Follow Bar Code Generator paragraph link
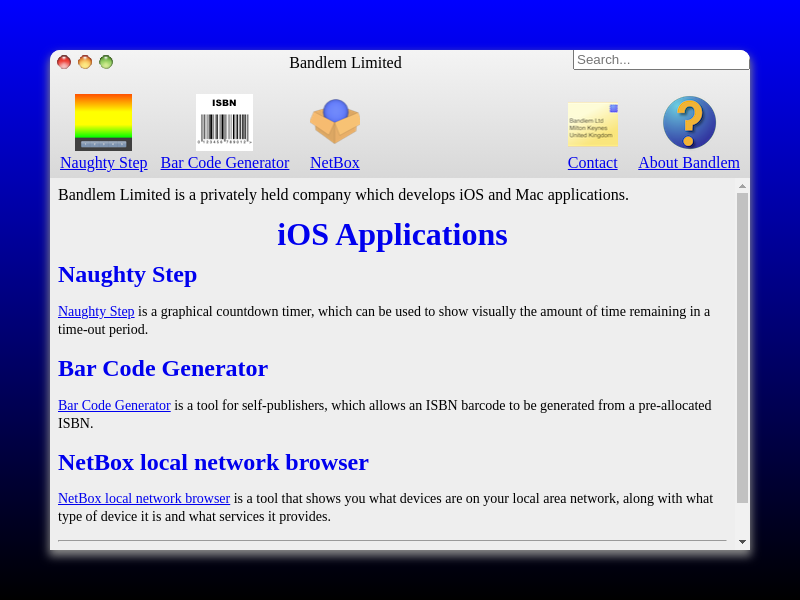This screenshot has height=600, width=800. (114, 406)
